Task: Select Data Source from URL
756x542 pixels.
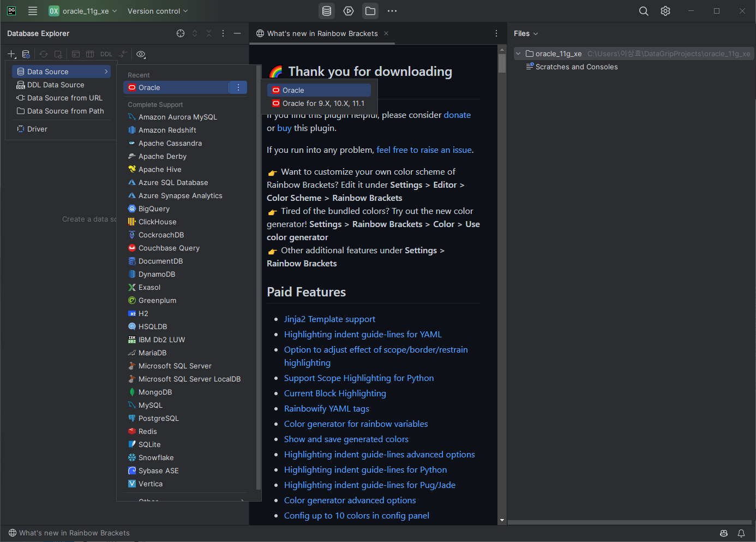Action: [x=61, y=98]
